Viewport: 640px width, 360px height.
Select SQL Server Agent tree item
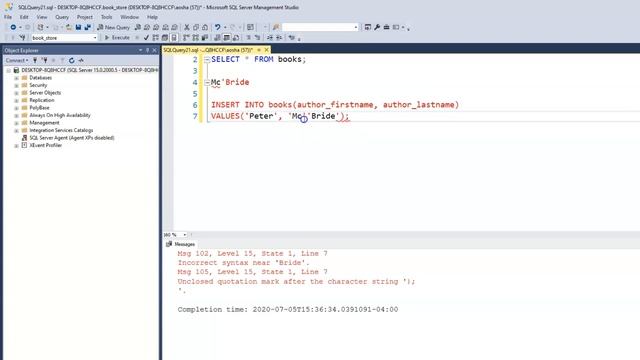point(72,138)
